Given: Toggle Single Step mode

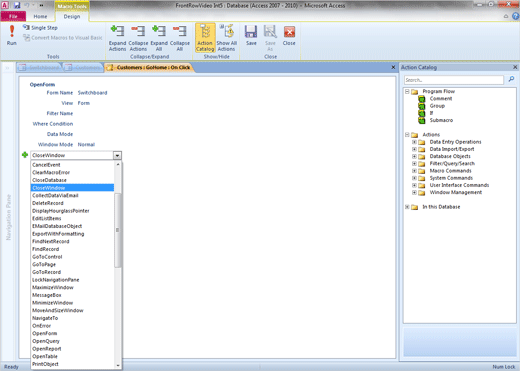Looking at the screenshot, I should click(x=40, y=28).
